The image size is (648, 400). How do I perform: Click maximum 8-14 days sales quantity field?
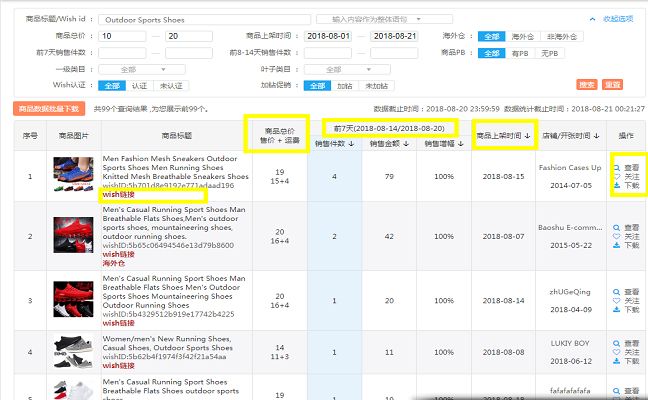tap(394, 53)
